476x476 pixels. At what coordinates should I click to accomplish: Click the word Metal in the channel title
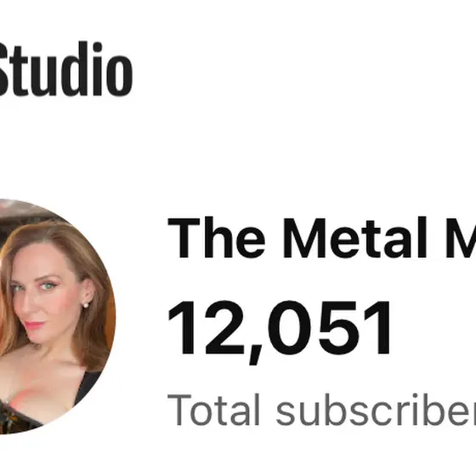click(356, 238)
